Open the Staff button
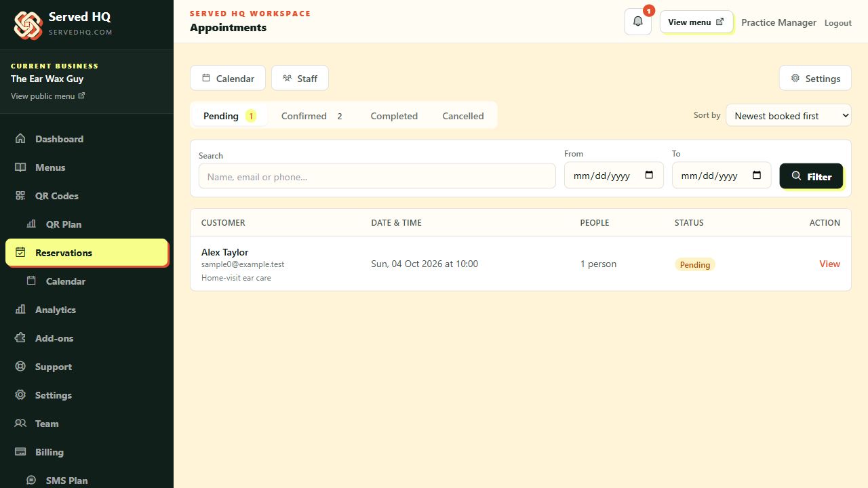The image size is (868, 488). [x=300, y=78]
